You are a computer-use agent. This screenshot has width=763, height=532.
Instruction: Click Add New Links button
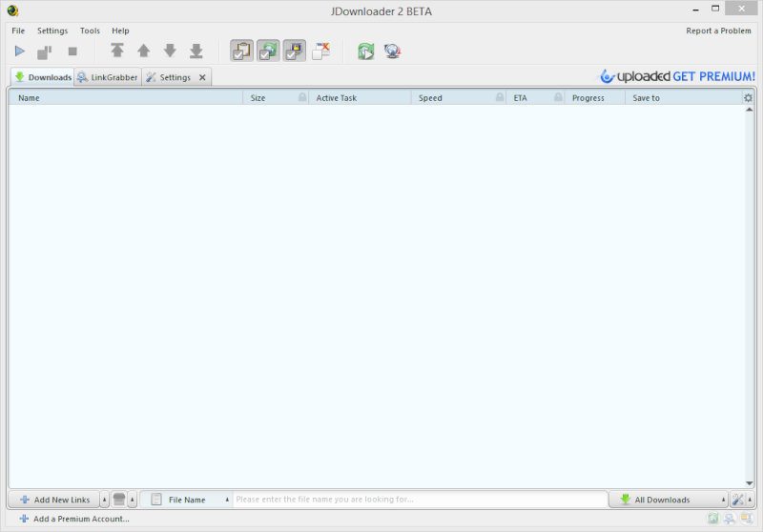pos(54,500)
